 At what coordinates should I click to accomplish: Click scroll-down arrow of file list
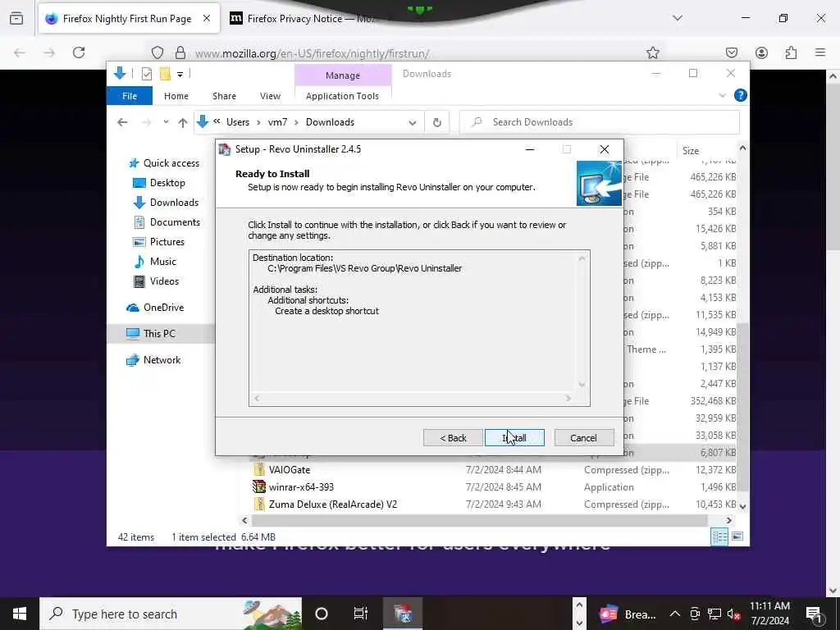pos(742,505)
